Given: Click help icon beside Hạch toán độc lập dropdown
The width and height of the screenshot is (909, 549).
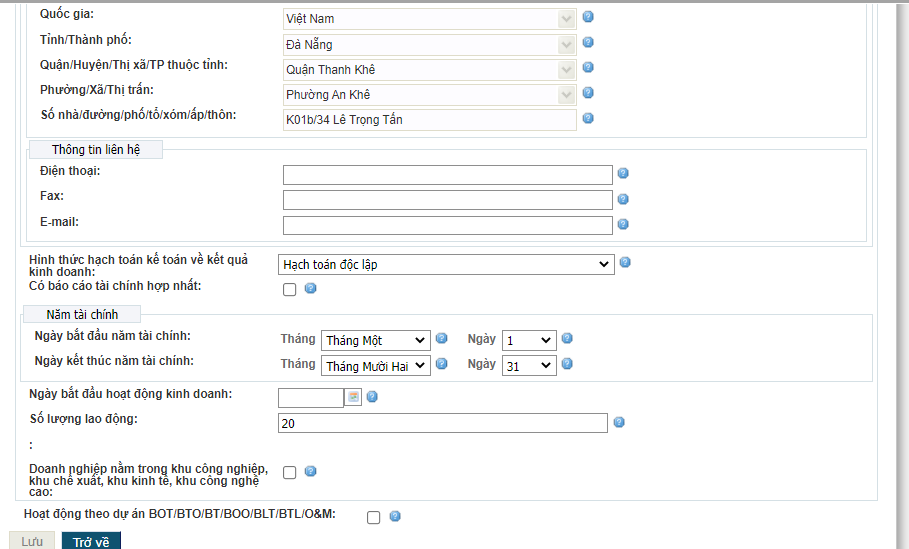Looking at the screenshot, I should tap(625, 263).
